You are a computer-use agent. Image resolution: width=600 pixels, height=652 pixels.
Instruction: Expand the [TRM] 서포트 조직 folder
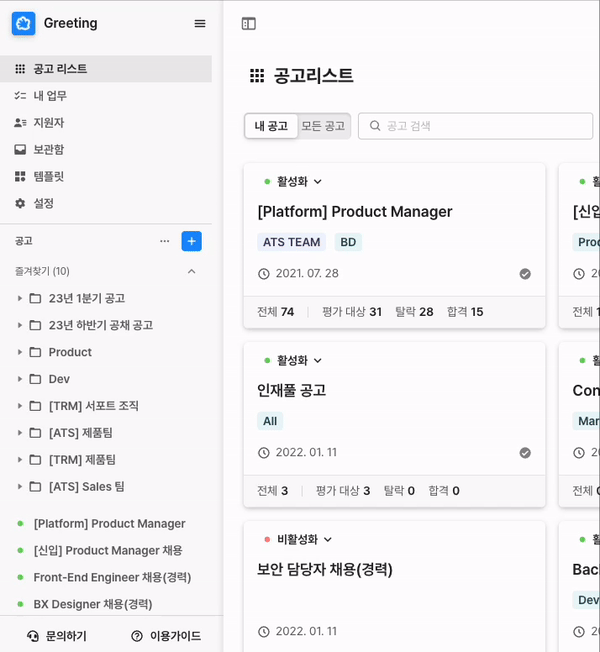[20, 406]
